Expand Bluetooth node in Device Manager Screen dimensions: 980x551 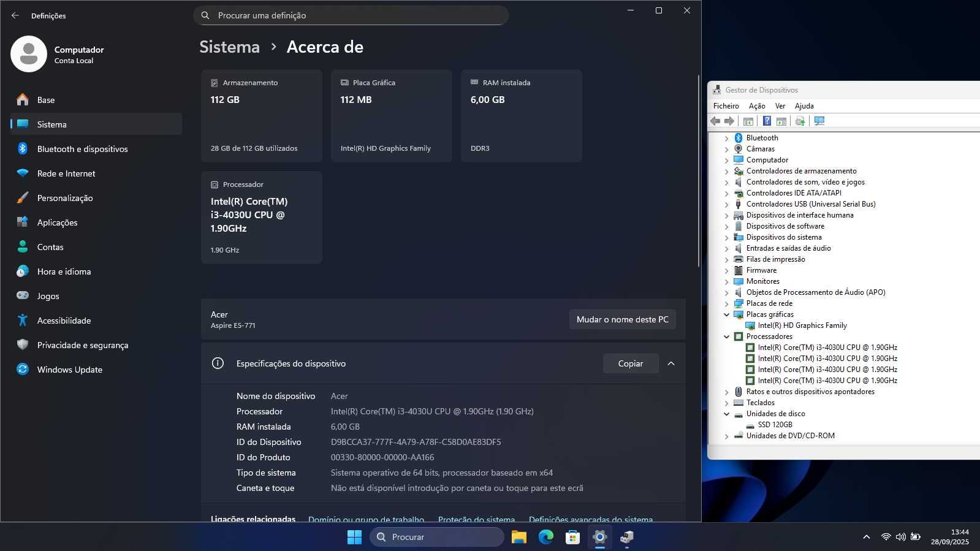pyautogui.click(x=726, y=139)
